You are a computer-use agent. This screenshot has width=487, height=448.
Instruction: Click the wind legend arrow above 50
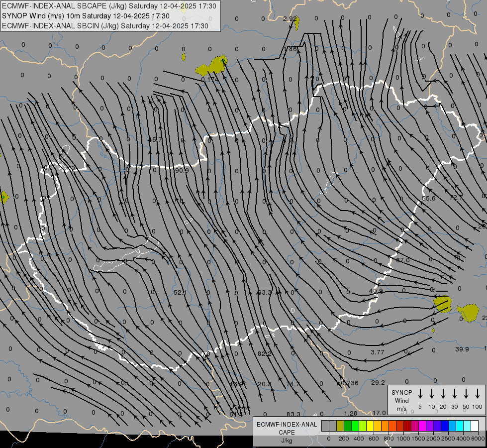click(466, 394)
